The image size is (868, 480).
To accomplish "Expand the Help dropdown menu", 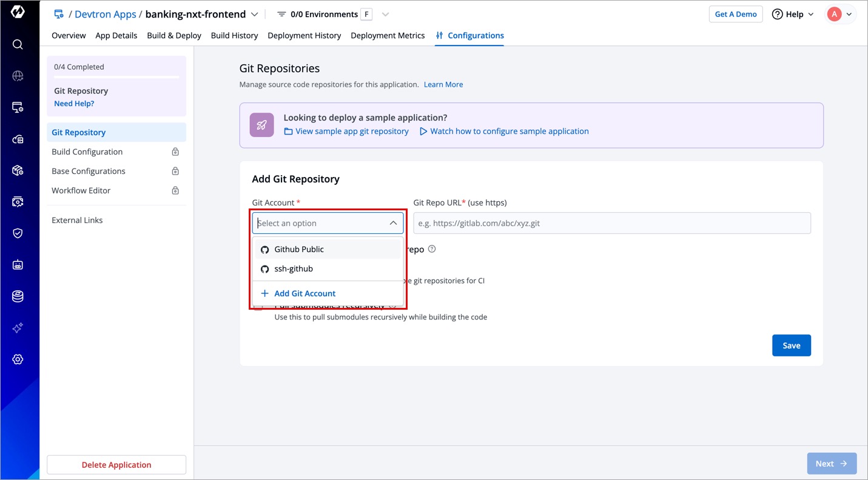I will [793, 15].
